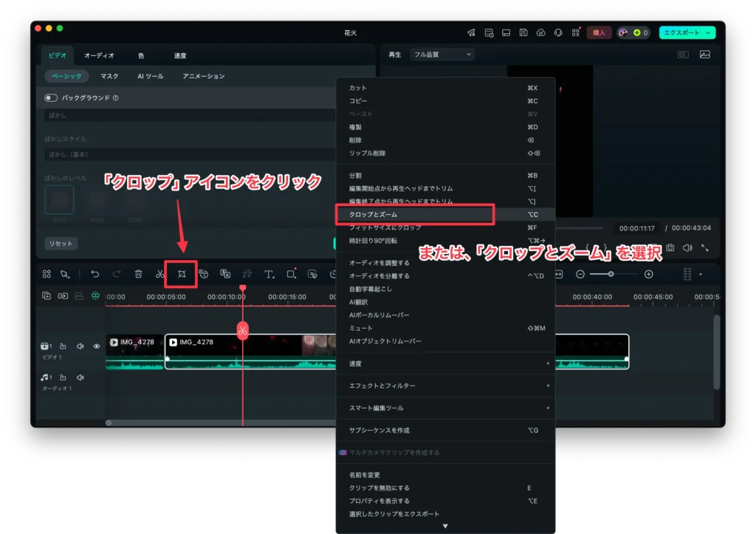Click the Crop tool icon in timeline toolbar
Viewport: 756px width, 534px height.
point(181,274)
